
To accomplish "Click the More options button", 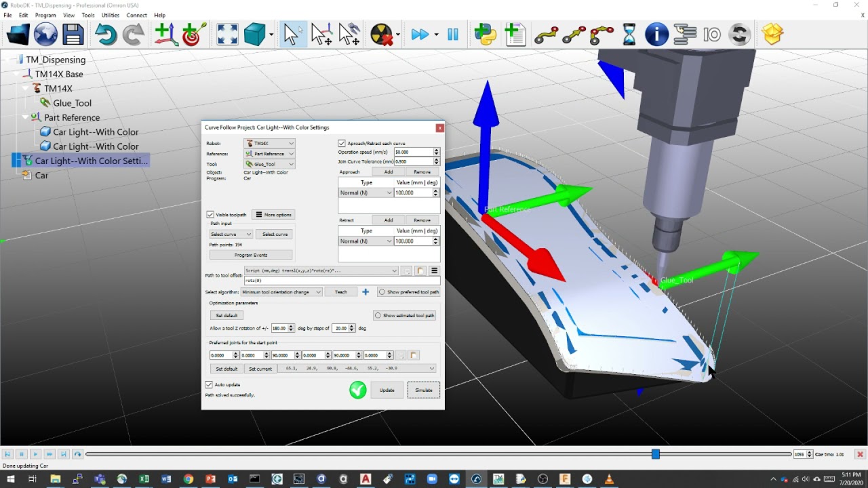I will click(273, 215).
